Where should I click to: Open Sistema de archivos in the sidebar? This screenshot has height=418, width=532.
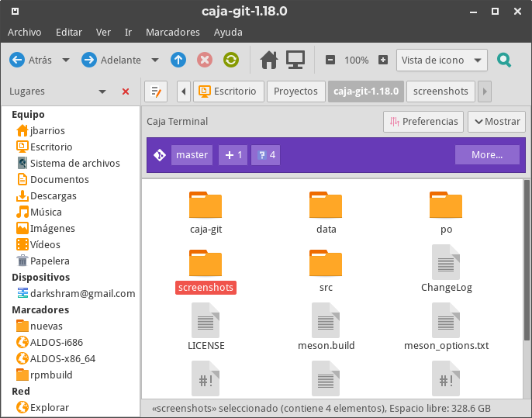click(x=71, y=163)
